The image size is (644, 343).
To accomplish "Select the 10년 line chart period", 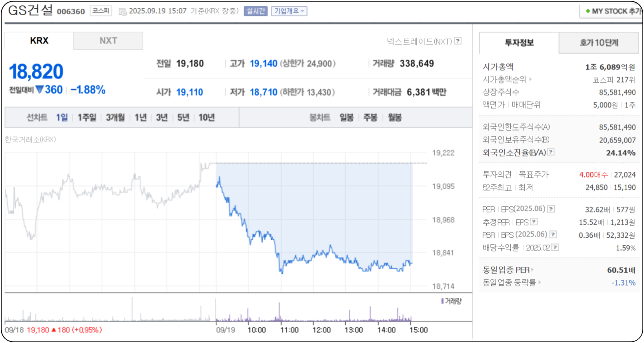I will pos(207,117).
